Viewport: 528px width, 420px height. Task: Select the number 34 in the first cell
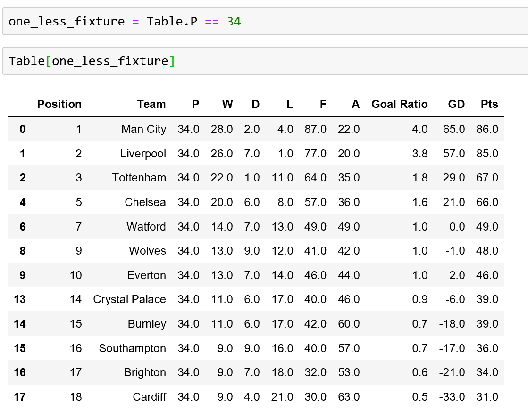[234, 21]
